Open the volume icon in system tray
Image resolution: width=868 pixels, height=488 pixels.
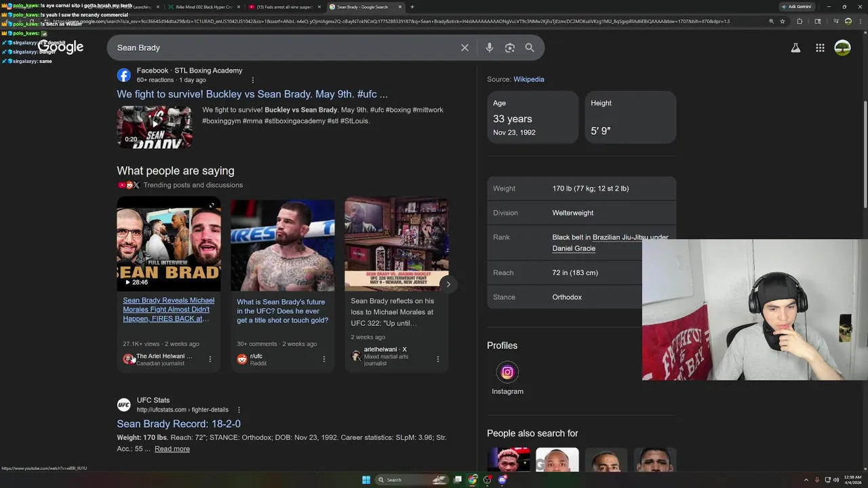[835, 480]
